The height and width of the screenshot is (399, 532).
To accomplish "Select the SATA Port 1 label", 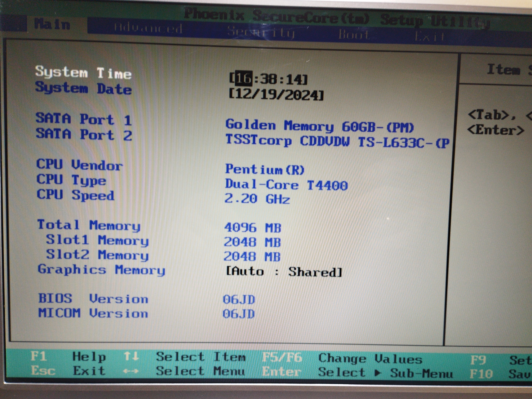I will 84,119.
